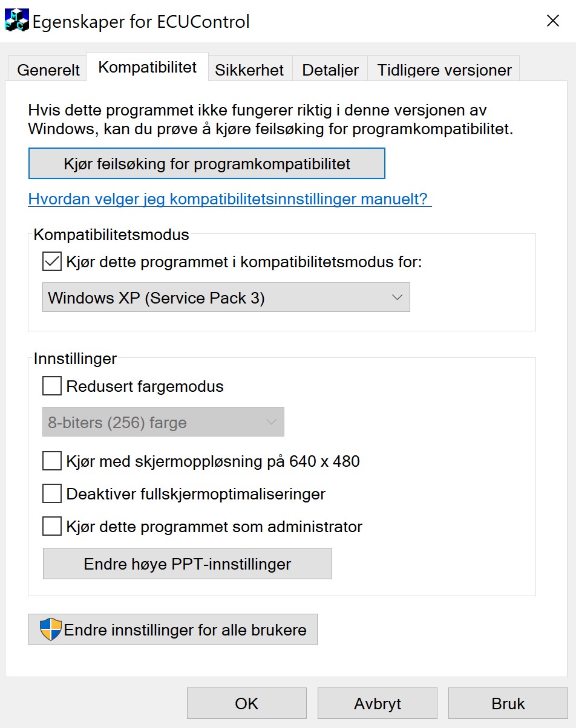Apply settings with Bruk

(508, 703)
